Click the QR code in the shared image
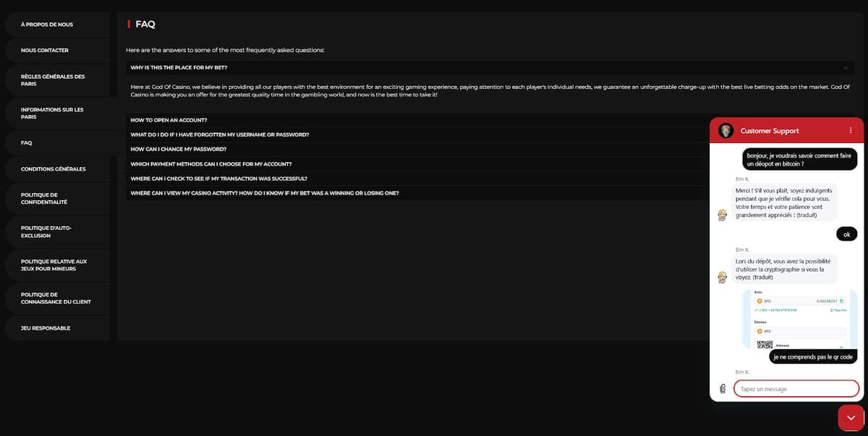The height and width of the screenshot is (436, 868). 765,344
